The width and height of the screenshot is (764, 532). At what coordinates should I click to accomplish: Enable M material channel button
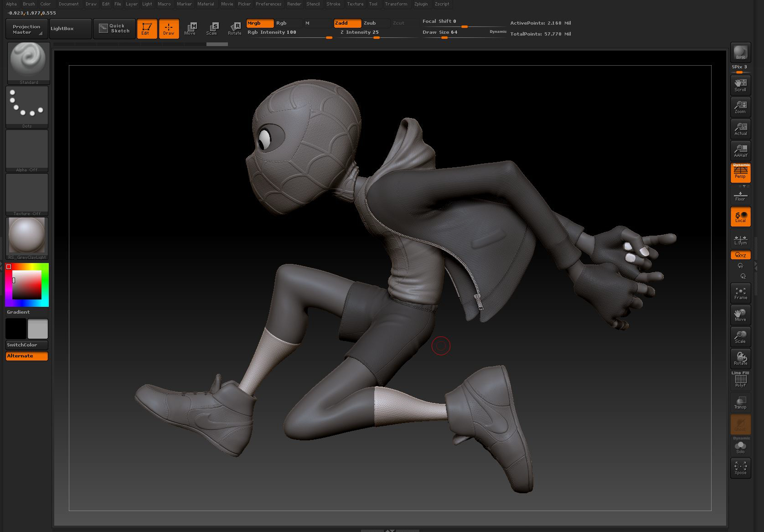318,23
